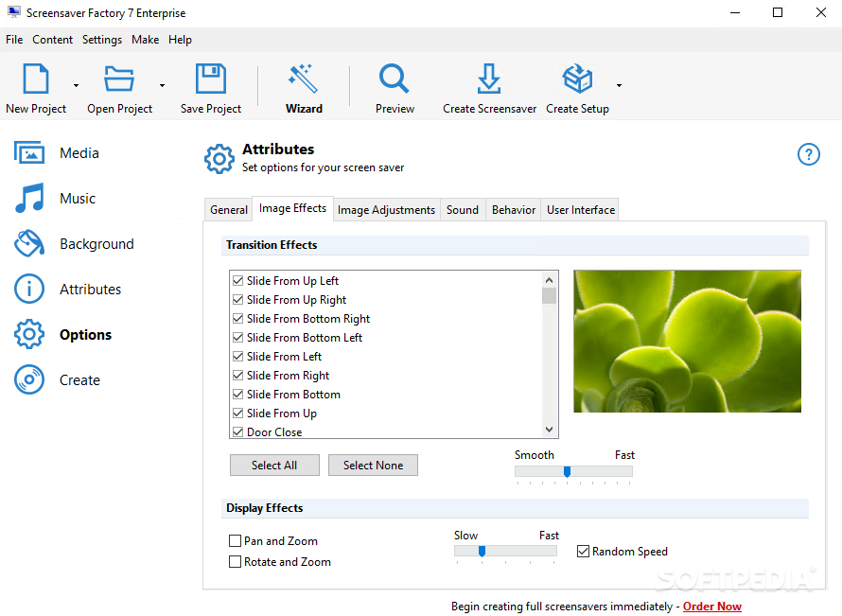Switch to the Sound tab
The width and height of the screenshot is (842, 616).
click(x=463, y=210)
